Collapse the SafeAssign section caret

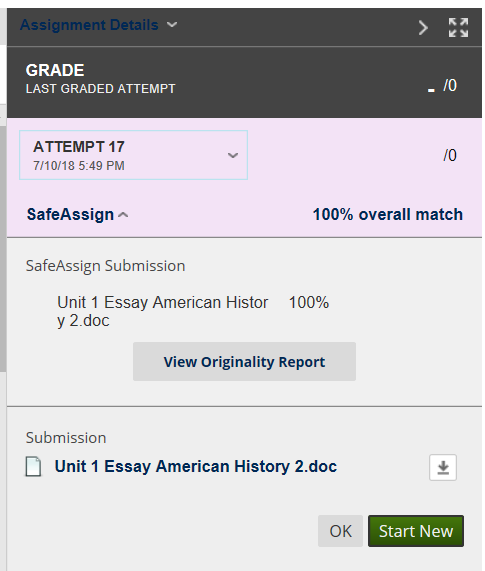[123, 215]
